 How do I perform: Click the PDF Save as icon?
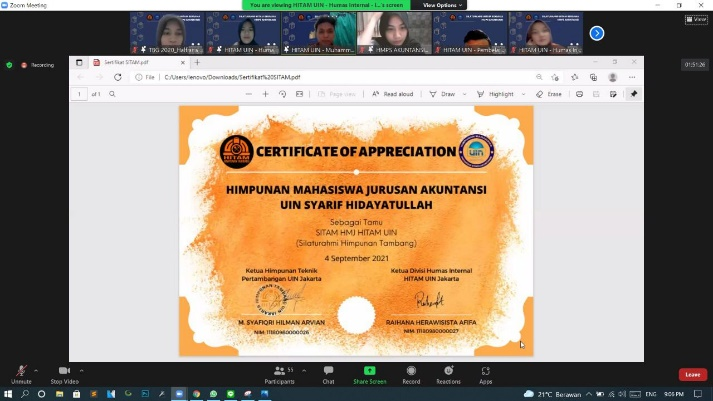point(613,94)
